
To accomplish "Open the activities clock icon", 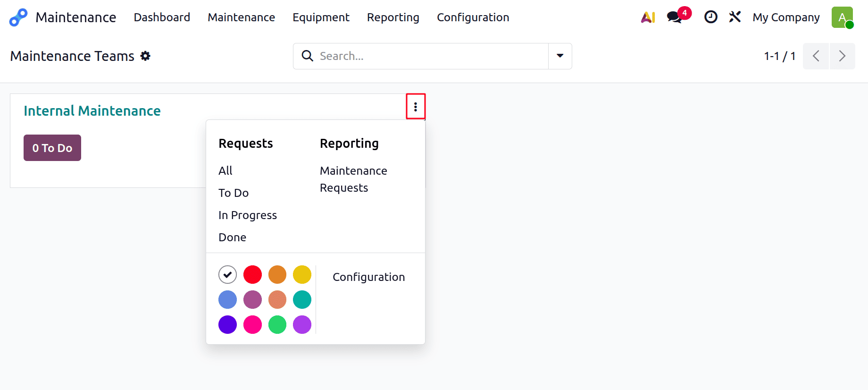I will tap(710, 17).
